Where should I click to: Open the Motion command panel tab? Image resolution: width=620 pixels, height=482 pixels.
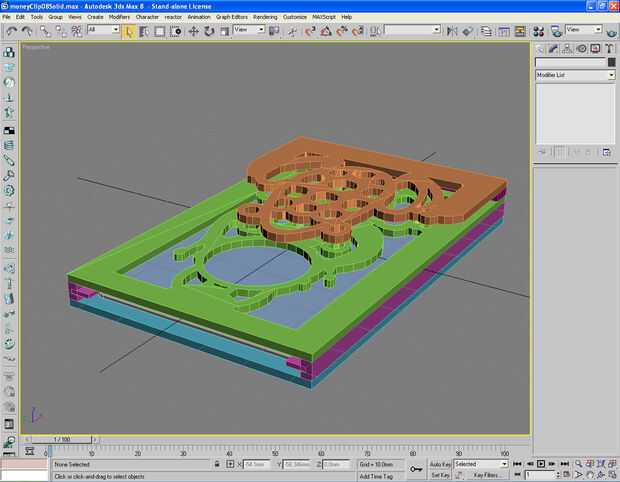[581, 48]
